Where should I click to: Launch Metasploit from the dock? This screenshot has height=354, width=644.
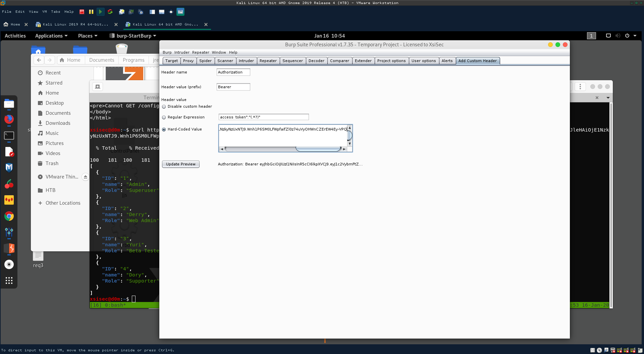point(9,167)
